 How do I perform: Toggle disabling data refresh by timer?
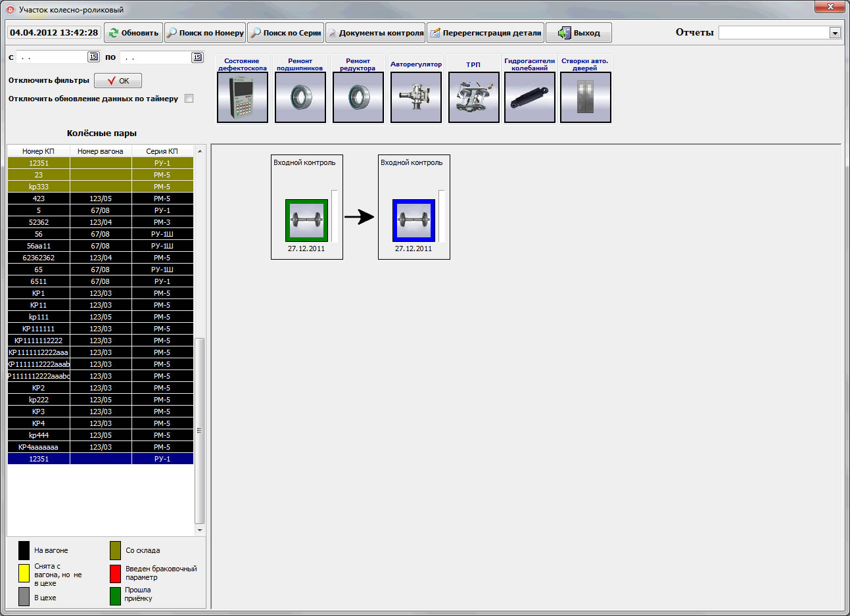189,99
